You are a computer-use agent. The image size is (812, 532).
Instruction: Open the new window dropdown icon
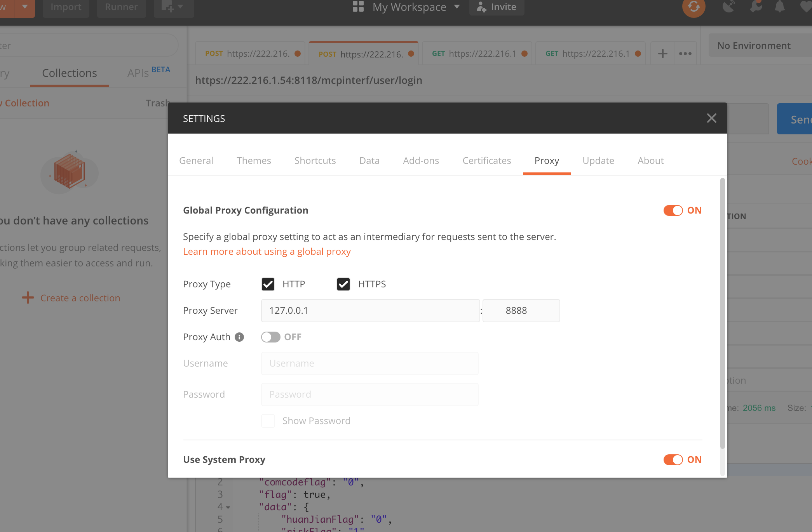coord(174,7)
